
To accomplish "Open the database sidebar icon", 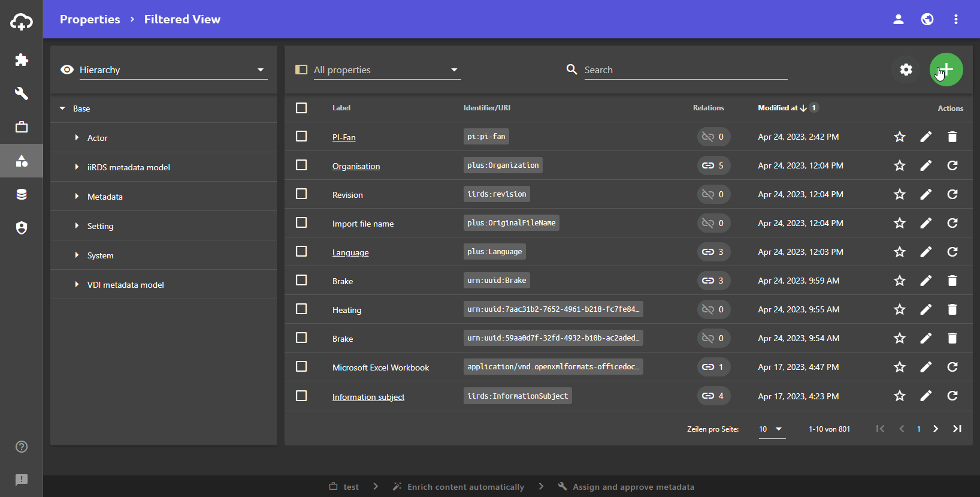I will pyautogui.click(x=22, y=194).
